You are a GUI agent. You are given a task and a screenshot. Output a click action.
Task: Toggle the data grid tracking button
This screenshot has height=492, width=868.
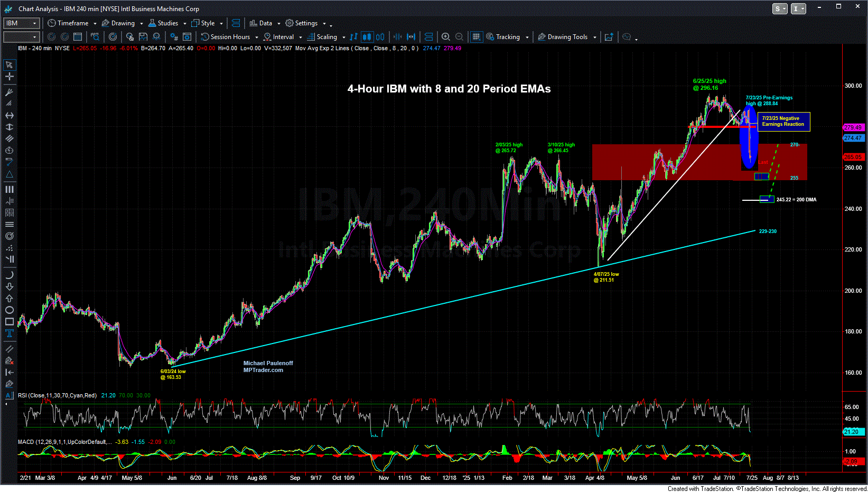click(x=477, y=37)
